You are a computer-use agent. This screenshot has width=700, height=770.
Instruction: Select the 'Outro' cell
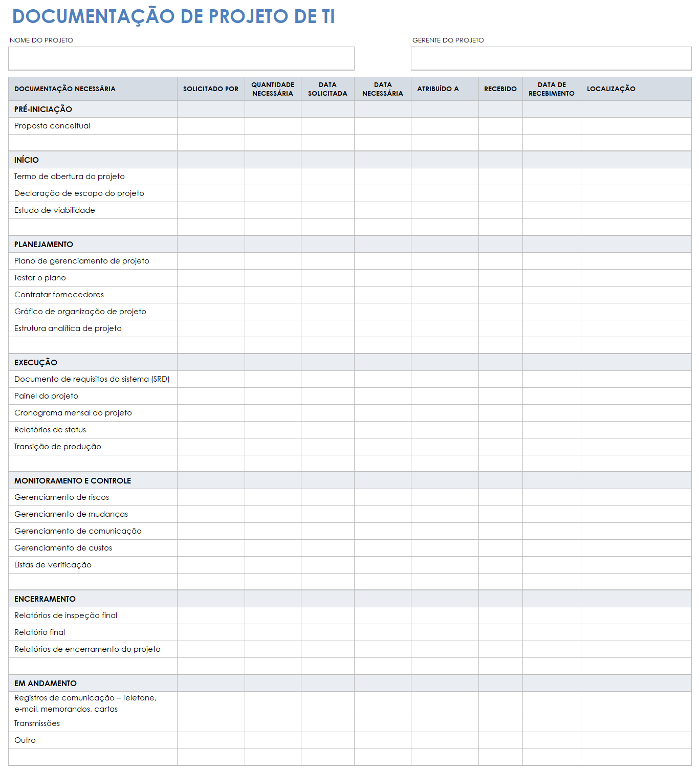93,740
